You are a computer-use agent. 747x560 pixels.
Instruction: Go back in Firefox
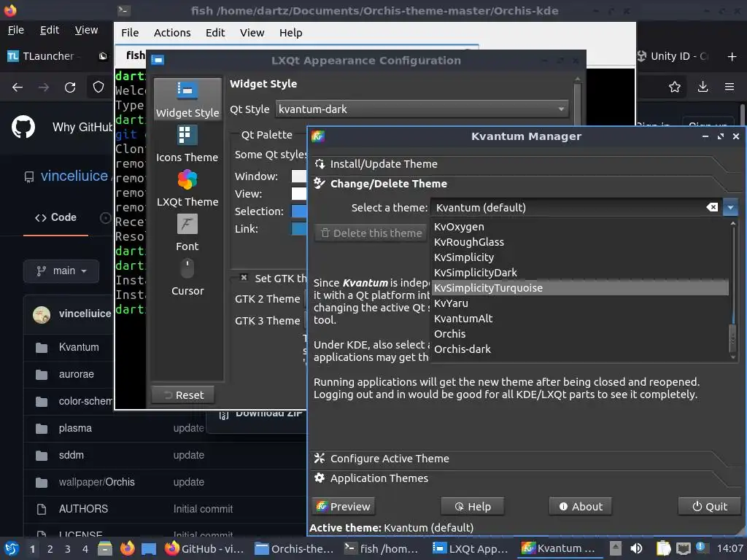click(x=18, y=87)
